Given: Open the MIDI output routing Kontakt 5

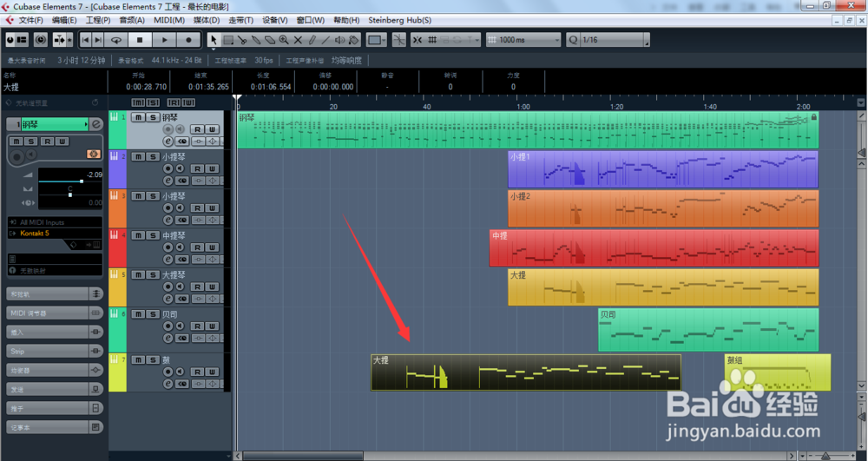Looking at the screenshot, I should click(x=55, y=233).
